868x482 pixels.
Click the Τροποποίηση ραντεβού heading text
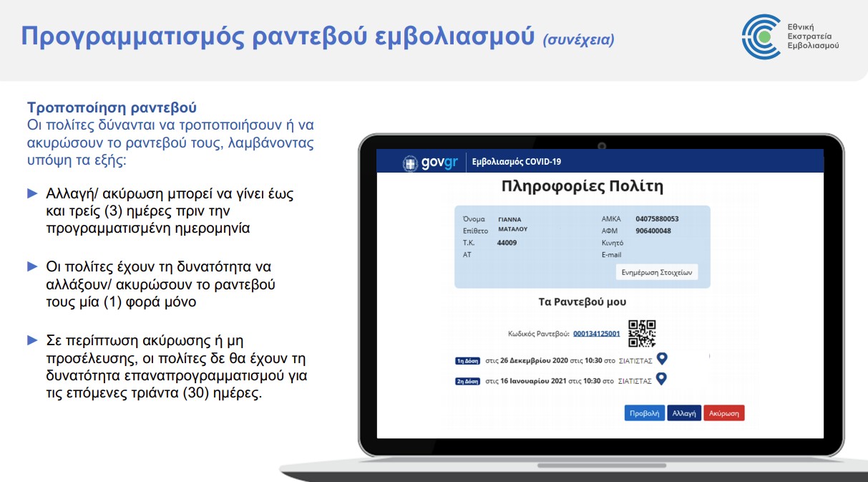tap(112, 107)
